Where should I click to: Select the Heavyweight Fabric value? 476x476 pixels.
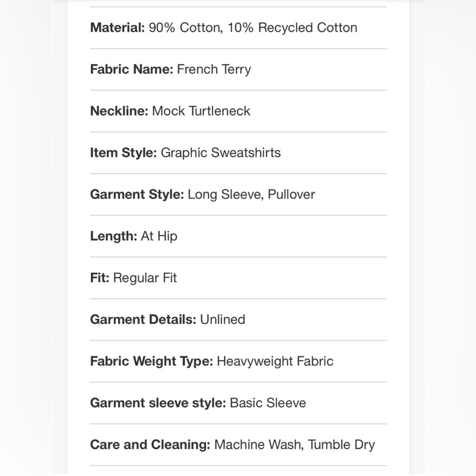coord(275,361)
